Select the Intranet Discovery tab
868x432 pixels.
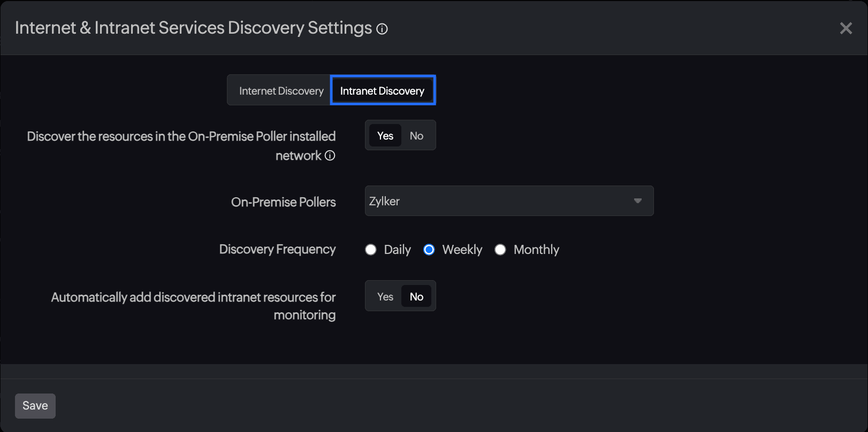click(x=382, y=91)
